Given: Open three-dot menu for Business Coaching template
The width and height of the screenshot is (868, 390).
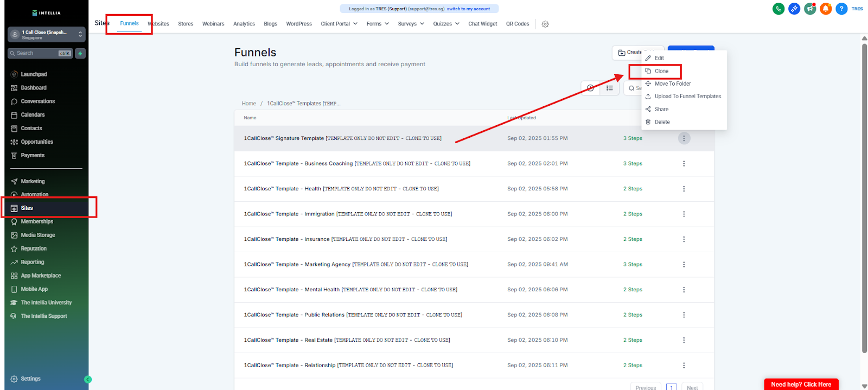Looking at the screenshot, I should tap(684, 163).
